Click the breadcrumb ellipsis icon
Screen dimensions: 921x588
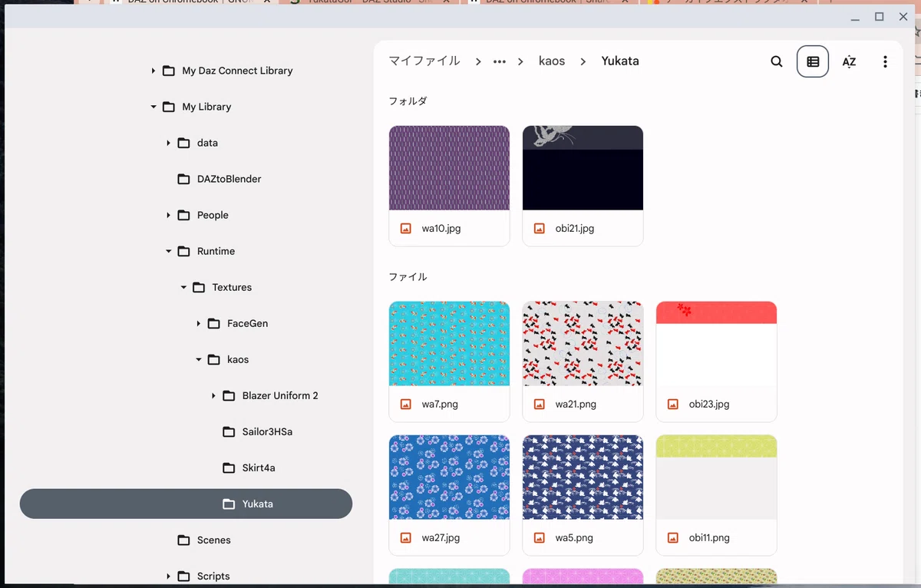(x=500, y=61)
